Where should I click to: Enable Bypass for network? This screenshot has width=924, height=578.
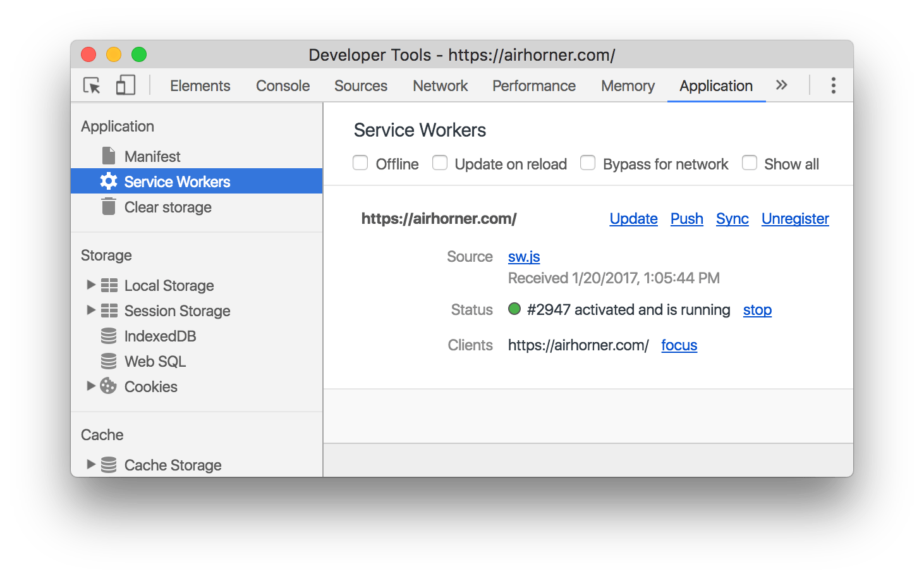click(x=588, y=163)
